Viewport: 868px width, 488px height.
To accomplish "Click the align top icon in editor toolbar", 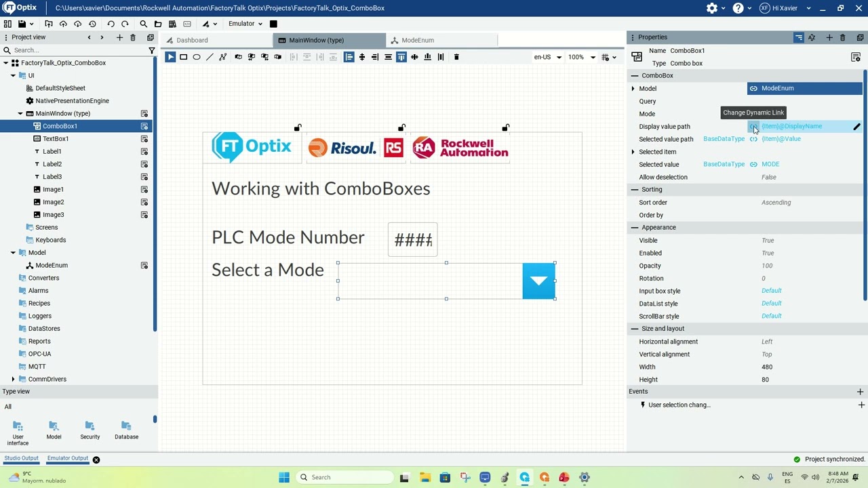I will (401, 57).
